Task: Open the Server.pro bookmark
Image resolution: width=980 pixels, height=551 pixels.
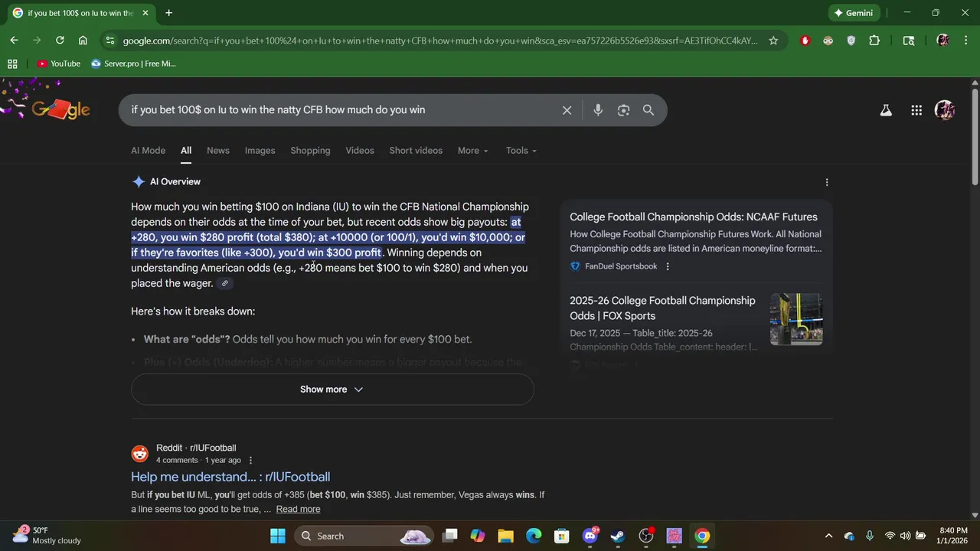Action: 133,64
